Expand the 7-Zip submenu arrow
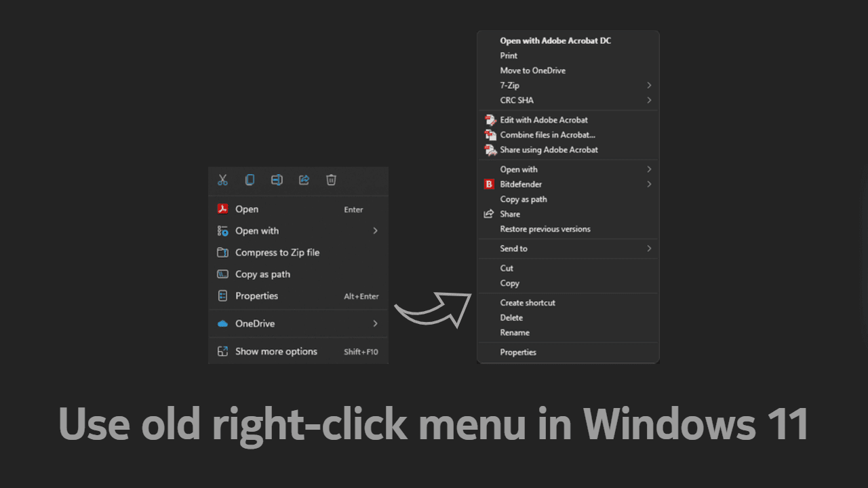This screenshot has width=868, height=488. 649,85
